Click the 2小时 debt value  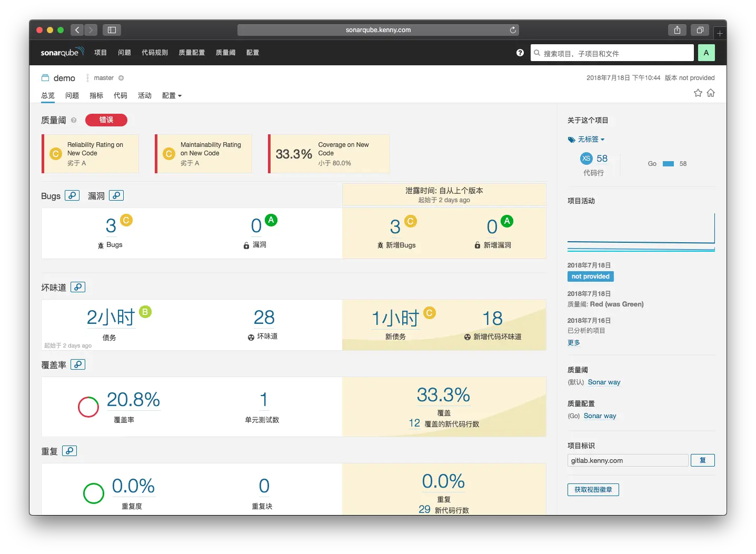click(111, 318)
